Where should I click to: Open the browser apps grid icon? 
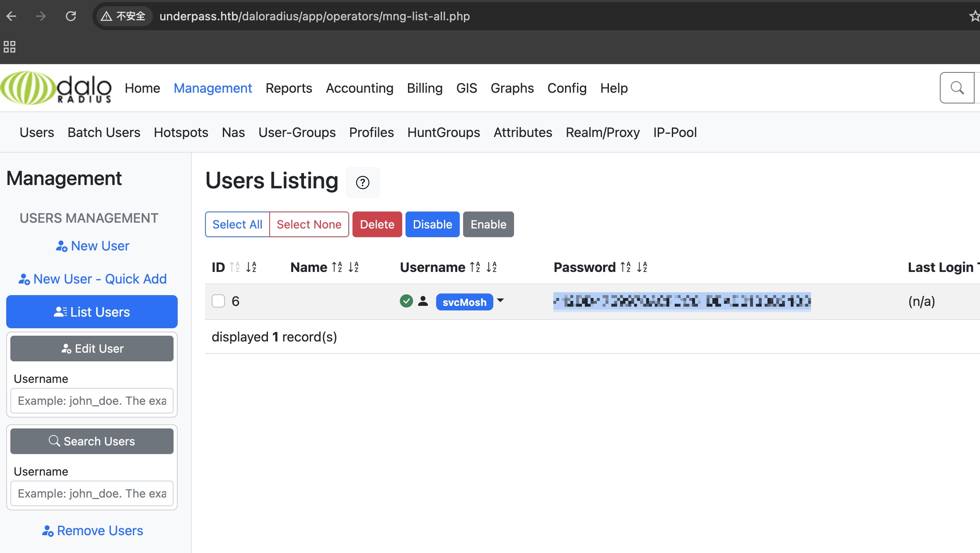(10, 47)
